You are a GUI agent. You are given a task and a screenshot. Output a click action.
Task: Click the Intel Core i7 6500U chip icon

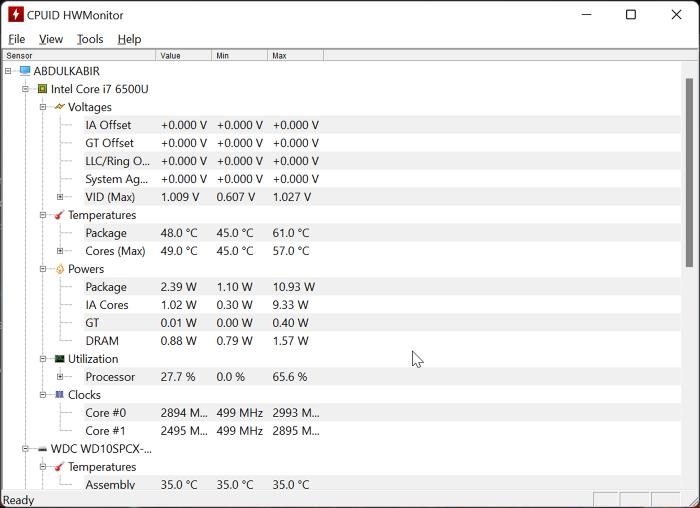(42, 89)
